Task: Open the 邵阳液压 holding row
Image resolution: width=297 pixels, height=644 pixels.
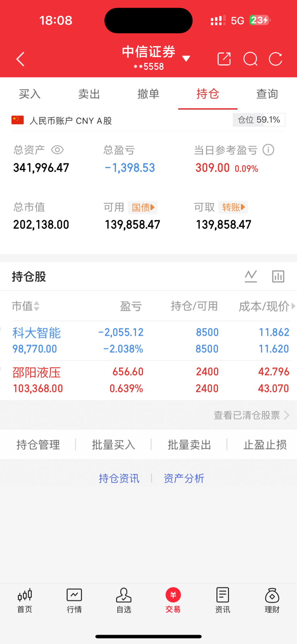Action: [148, 380]
